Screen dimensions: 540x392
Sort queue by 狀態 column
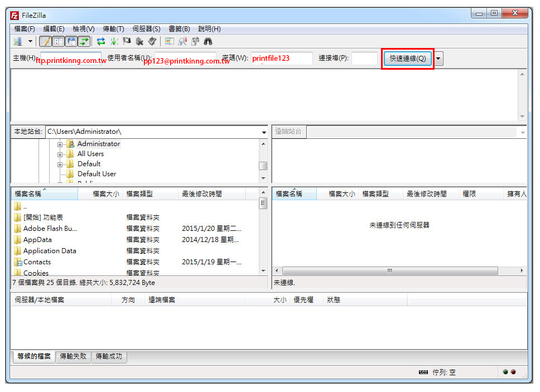pyautogui.click(x=365, y=300)
